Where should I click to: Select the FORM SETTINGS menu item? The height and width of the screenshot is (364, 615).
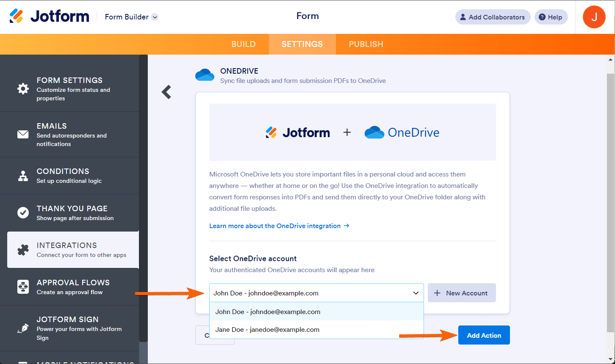pos(69,89)
